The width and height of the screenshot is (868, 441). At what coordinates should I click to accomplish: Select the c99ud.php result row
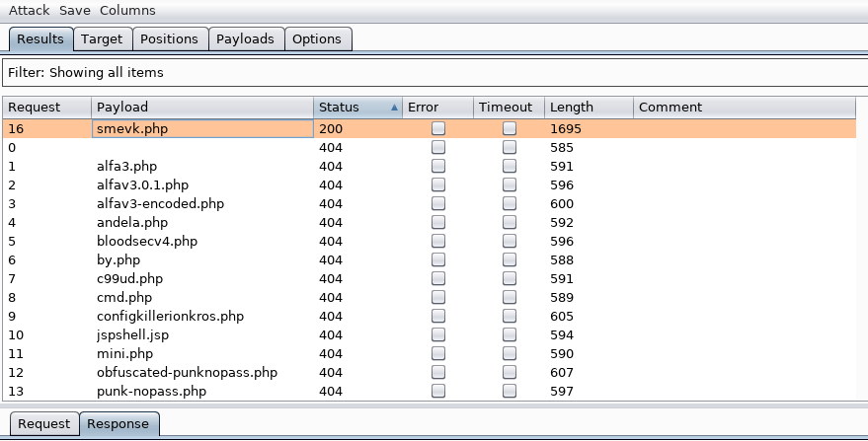pos(129,279)
